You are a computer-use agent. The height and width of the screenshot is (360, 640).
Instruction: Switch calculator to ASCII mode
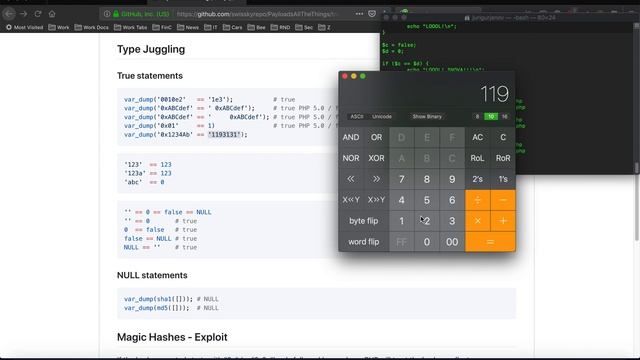point(357,117)
